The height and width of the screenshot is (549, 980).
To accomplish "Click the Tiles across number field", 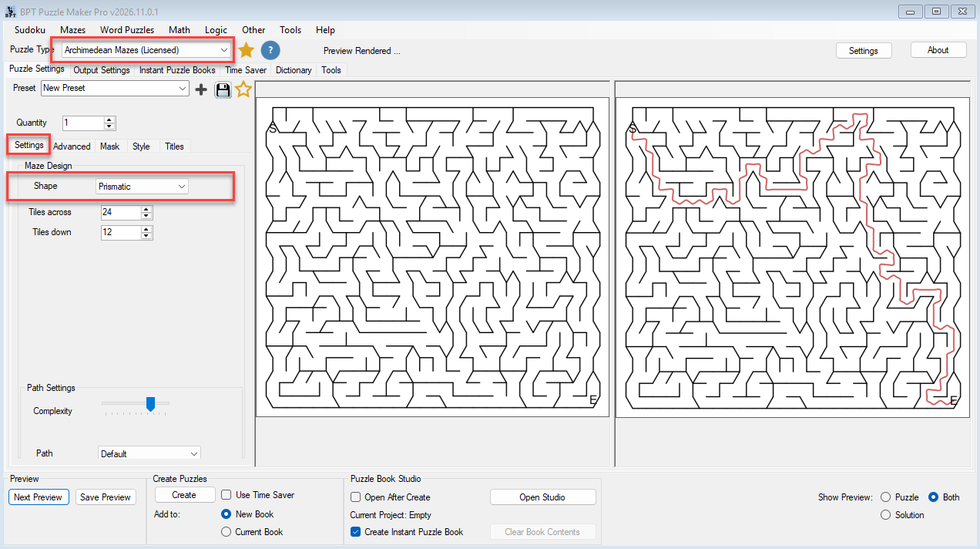I will tap(121, 213).
